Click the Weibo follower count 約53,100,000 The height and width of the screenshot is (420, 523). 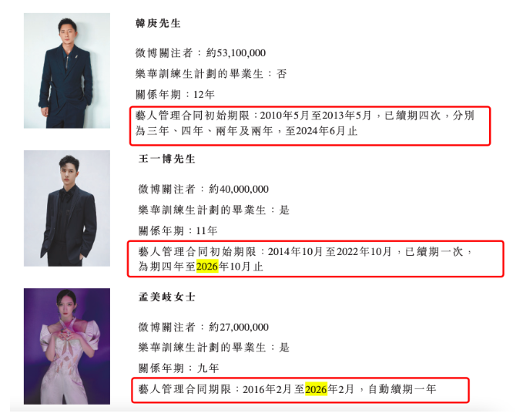tap(236, 52)
